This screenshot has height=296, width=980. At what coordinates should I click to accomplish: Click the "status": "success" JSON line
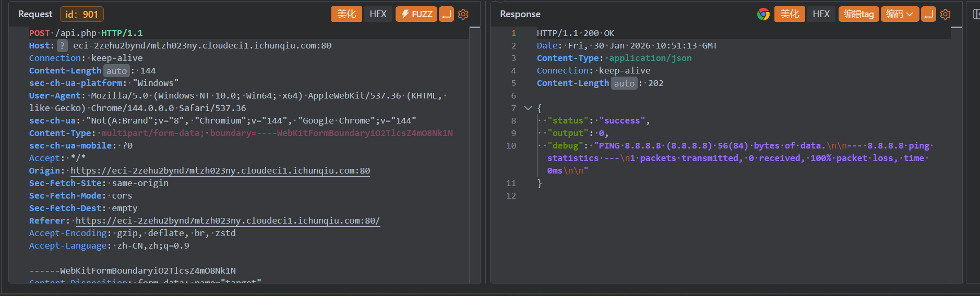(x=599, y=121)
